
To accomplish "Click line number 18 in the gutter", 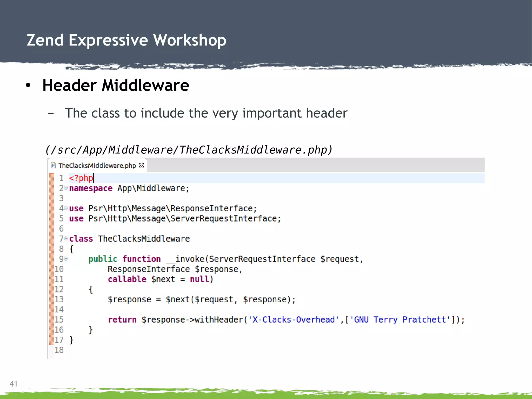I will coord(59,350).
